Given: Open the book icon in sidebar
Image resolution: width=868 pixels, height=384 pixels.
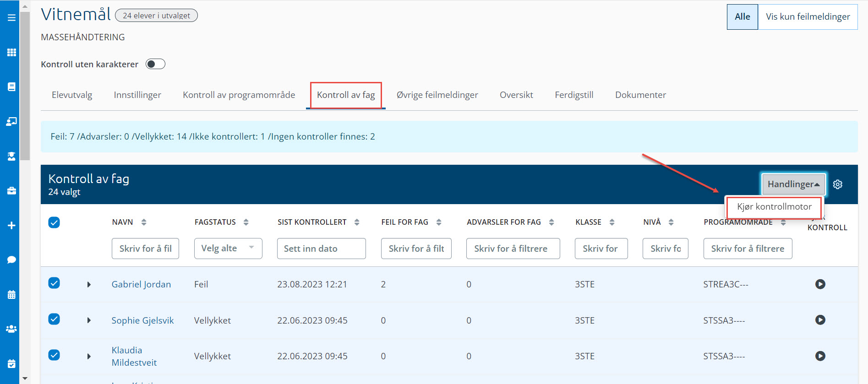Looking at the screenshot, I should [x=11, y=87].
